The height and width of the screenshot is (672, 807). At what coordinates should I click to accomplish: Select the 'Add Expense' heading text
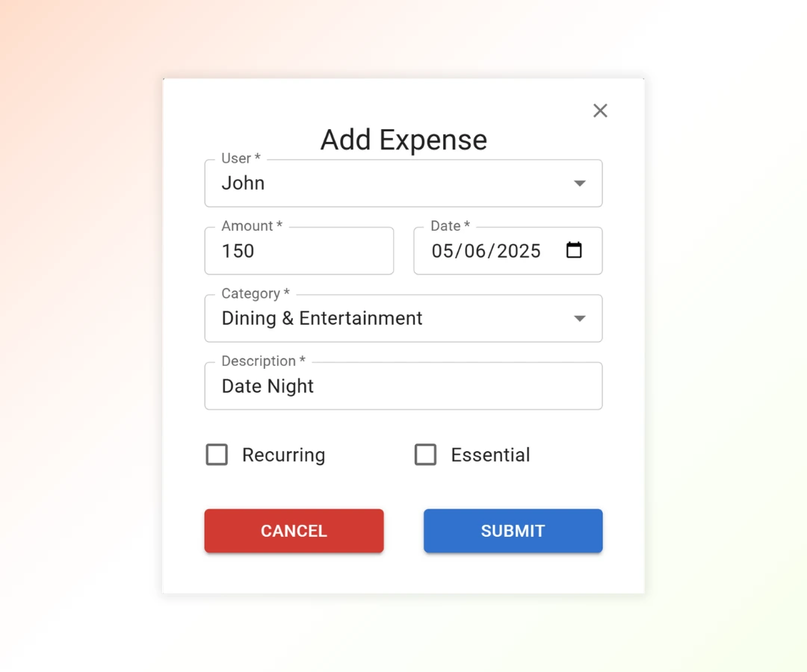pos(403,140)
